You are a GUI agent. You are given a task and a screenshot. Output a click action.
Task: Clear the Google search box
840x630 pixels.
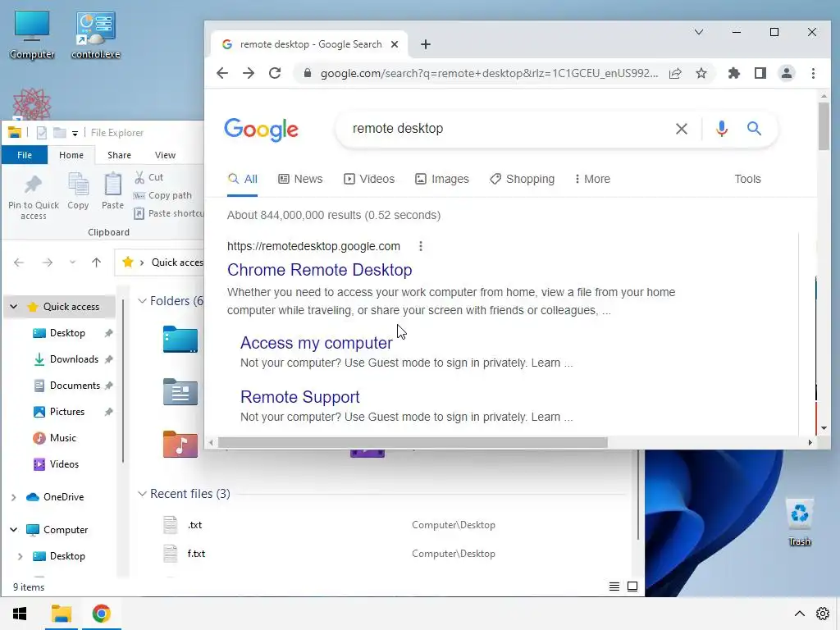(x=682, y=129)
